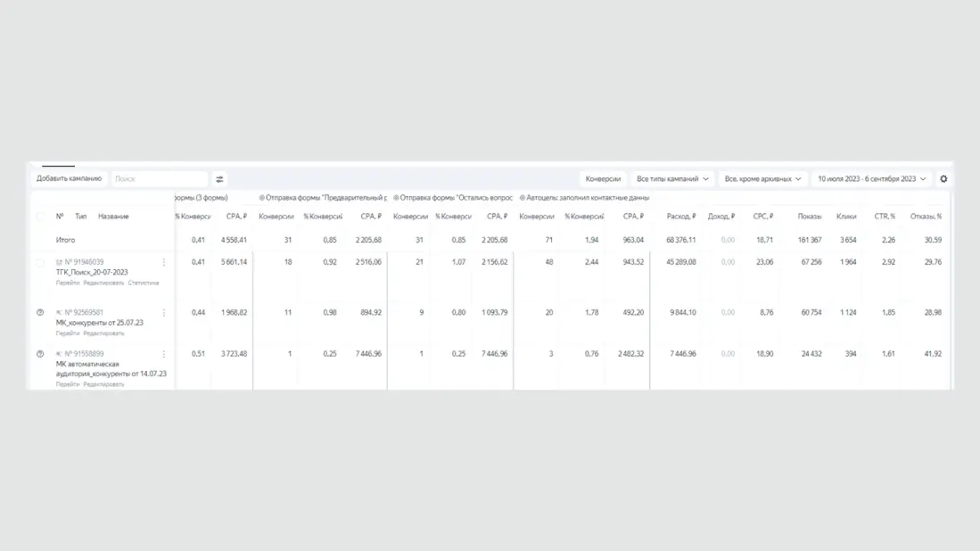Follow Перейти under МК автоматическая аудитория
This screenshot has width=980, height=551.
(68, 384)
